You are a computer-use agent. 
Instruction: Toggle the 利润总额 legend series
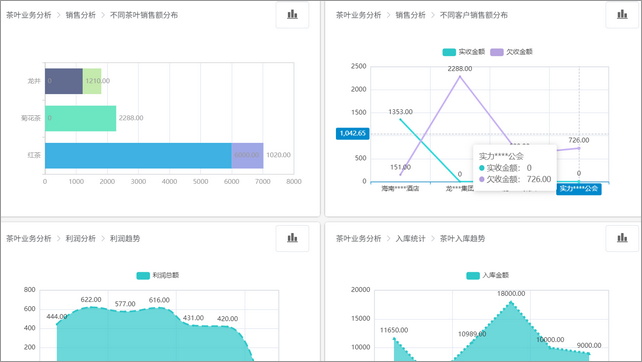point(158,276)
